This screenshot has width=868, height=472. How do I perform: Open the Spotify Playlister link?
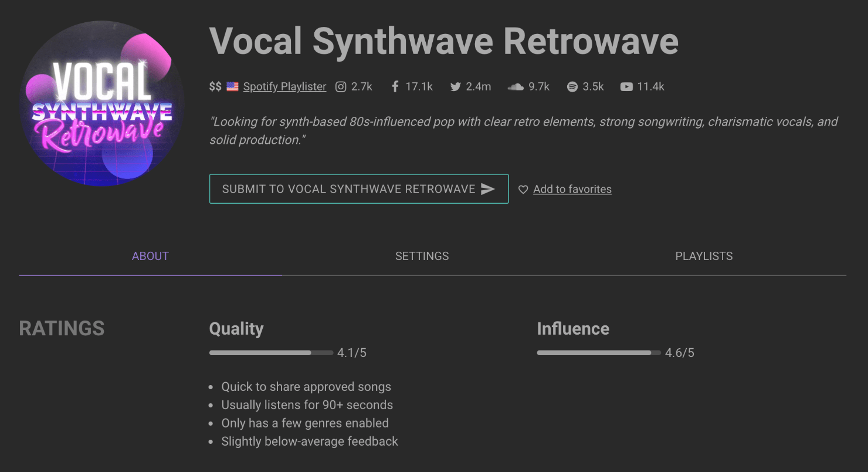click(x=284, y=86)
